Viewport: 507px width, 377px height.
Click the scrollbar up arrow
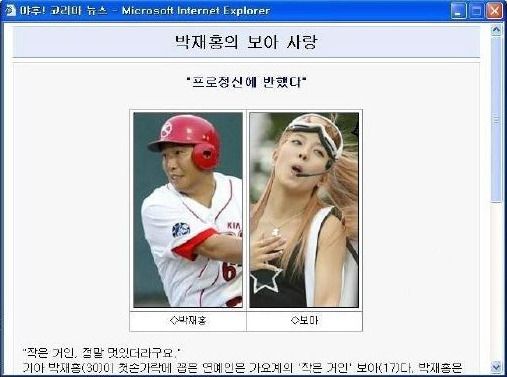(496, 31)
